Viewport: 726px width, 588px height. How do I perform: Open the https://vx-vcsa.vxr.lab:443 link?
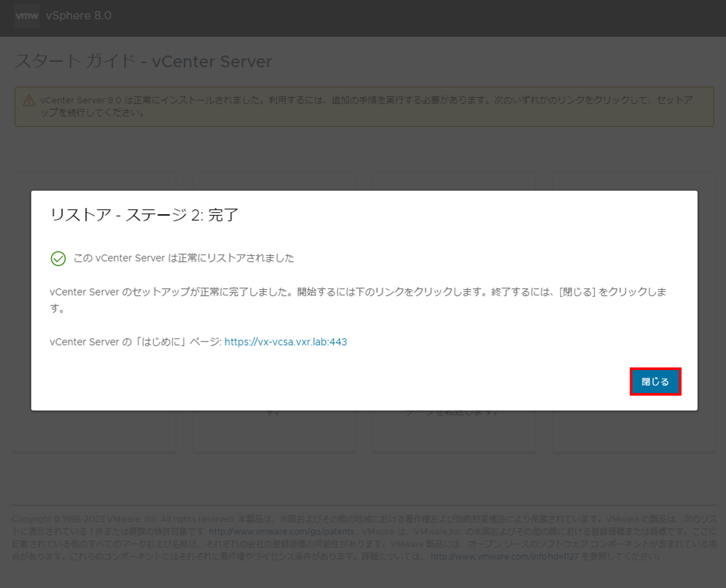(286, 342)
